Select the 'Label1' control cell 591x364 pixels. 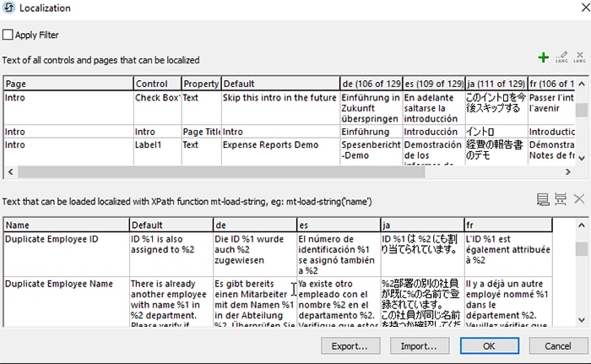click(x=158, y=152)
